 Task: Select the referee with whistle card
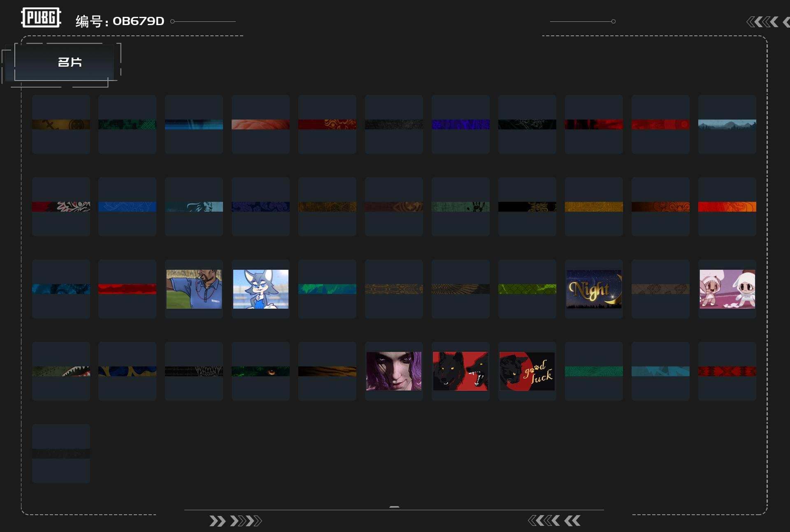pyautogui.click(x=194, y=289)
